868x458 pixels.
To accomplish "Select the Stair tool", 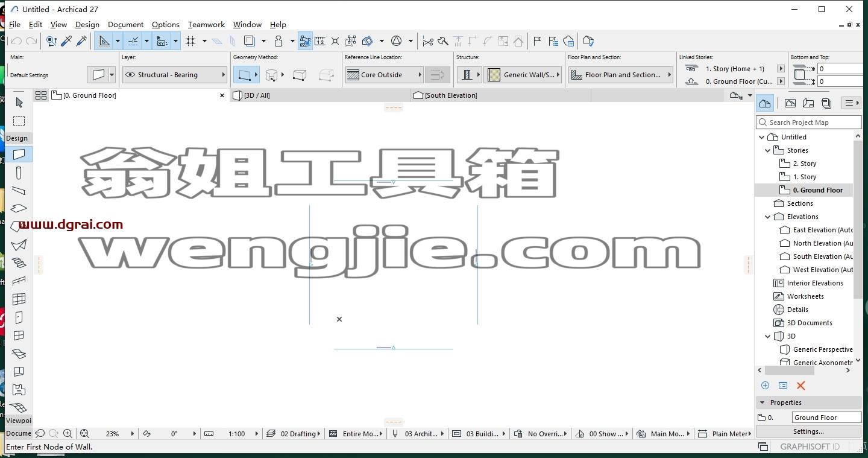I will pos(19,263).
